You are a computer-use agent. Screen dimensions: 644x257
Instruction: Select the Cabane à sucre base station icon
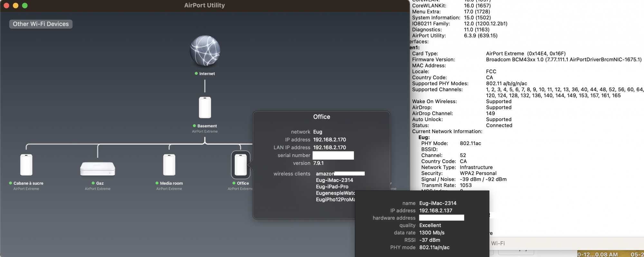pyautogui.click(x=26, y=165)
